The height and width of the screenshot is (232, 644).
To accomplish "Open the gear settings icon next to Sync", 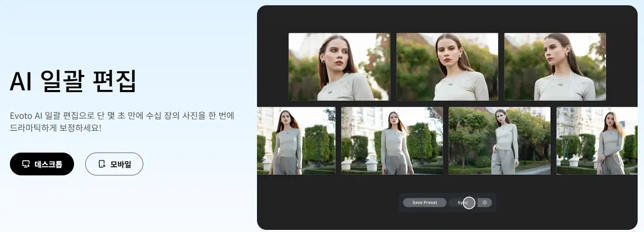I will tap(485, 203).
